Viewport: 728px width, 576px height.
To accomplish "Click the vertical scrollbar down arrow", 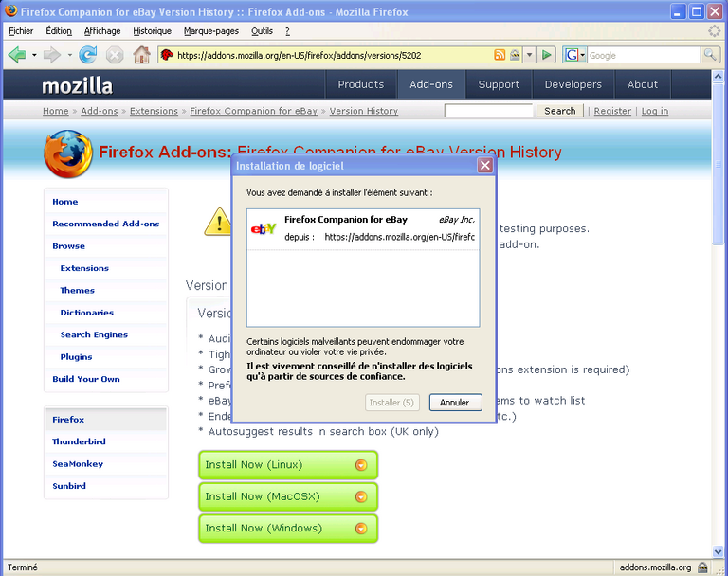I will point(718,552).
